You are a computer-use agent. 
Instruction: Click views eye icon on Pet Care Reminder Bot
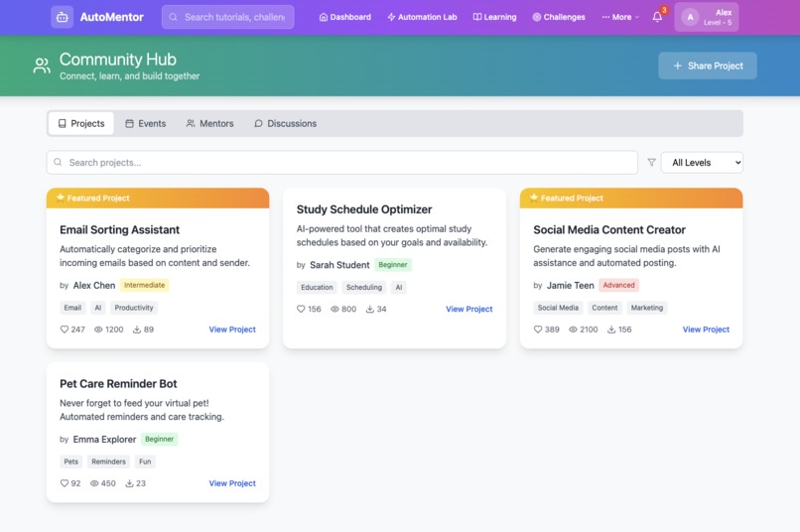94,483
